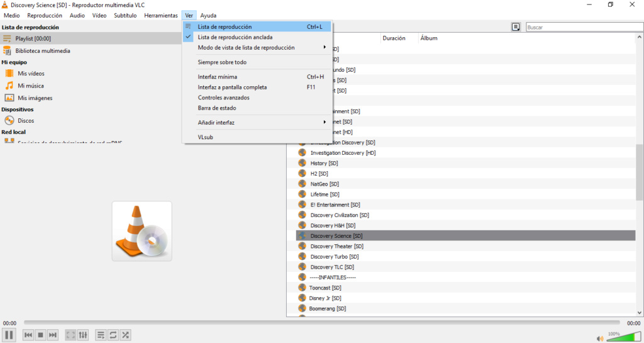
Task: Select Lista de reproducción Ctrl+L entry
Action: [257, 26]
